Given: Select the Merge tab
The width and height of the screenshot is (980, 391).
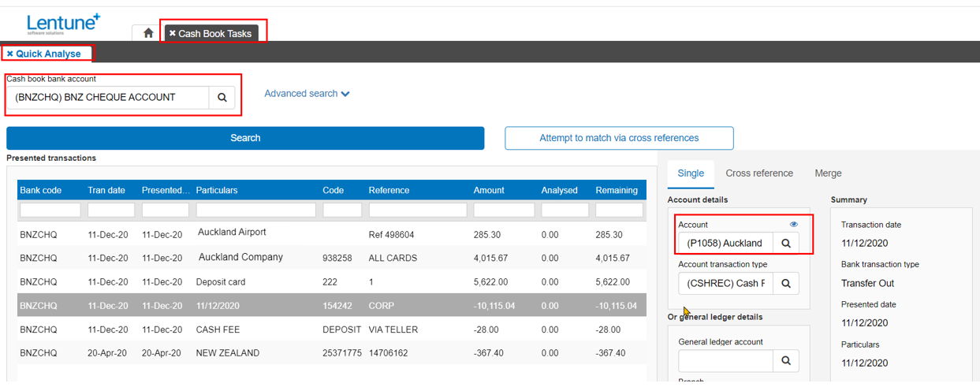Looking at the screenshot, I should 828,173.
